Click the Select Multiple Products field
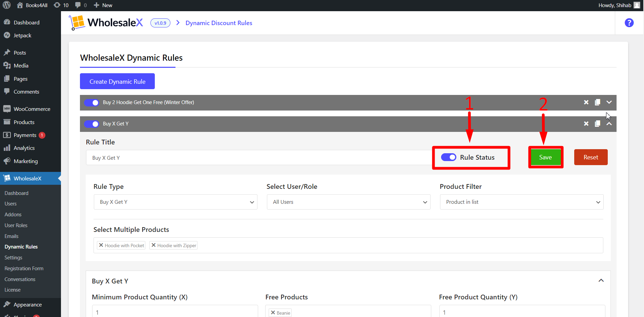 click(x=348, y=245)
